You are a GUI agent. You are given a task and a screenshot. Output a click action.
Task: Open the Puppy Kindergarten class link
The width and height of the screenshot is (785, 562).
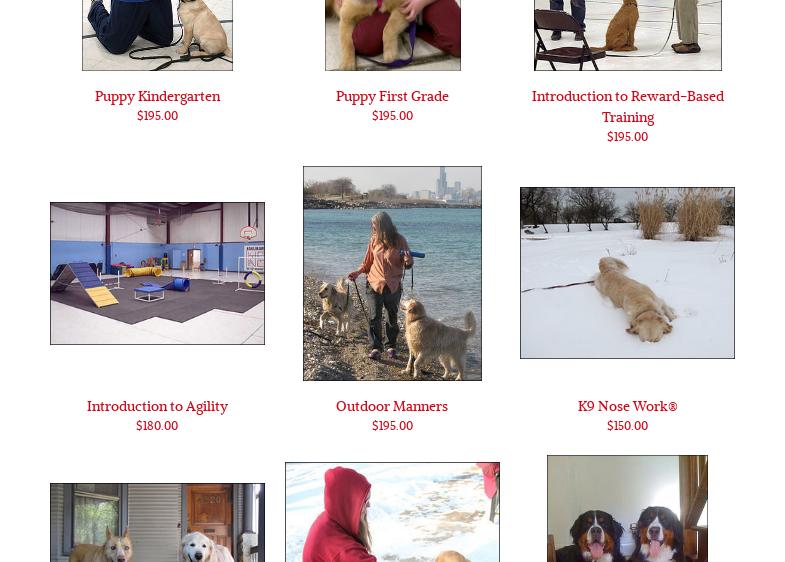click(157, 97)
